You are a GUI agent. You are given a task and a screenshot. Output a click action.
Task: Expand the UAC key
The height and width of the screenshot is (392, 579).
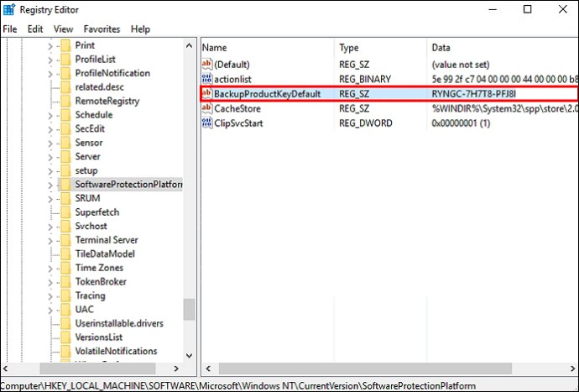pos(50,311)
